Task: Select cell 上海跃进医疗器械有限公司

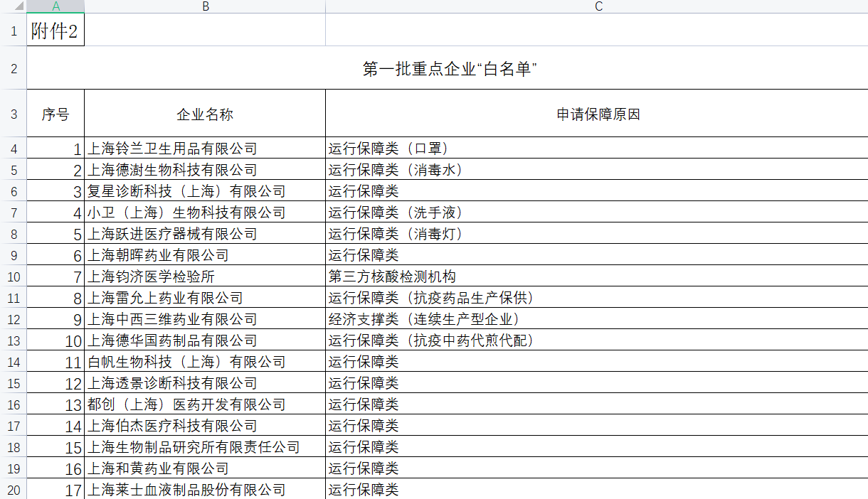Action: coord(205,234)
